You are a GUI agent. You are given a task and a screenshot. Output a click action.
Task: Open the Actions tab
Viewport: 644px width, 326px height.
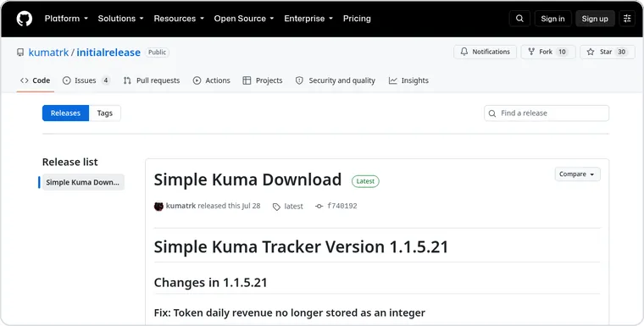[212, 80]
